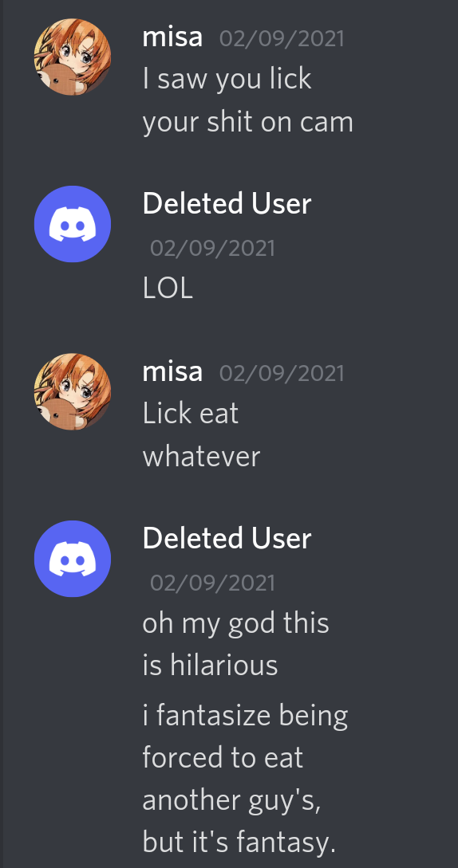Select the second 'misa' username
Screen dimensions: 458x868
(172, 372)
